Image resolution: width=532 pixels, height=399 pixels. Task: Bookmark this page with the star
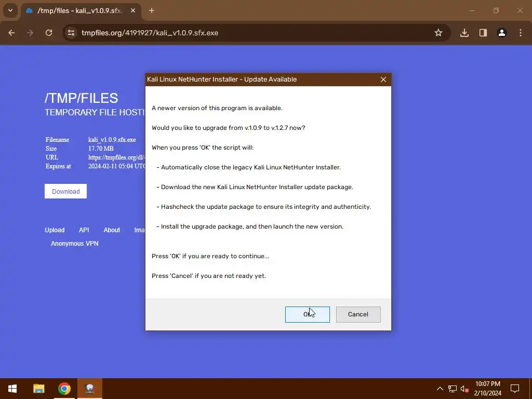(x=438, y=33)
